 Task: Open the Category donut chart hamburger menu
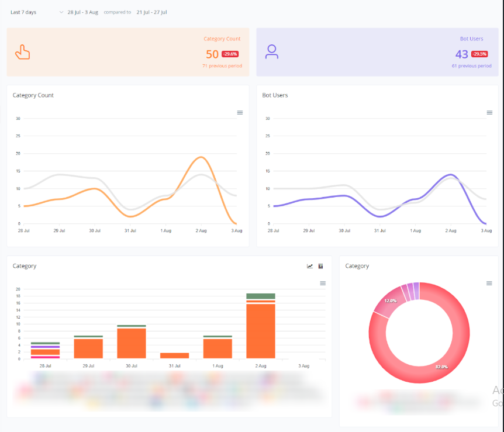click(x=489, y=284)
